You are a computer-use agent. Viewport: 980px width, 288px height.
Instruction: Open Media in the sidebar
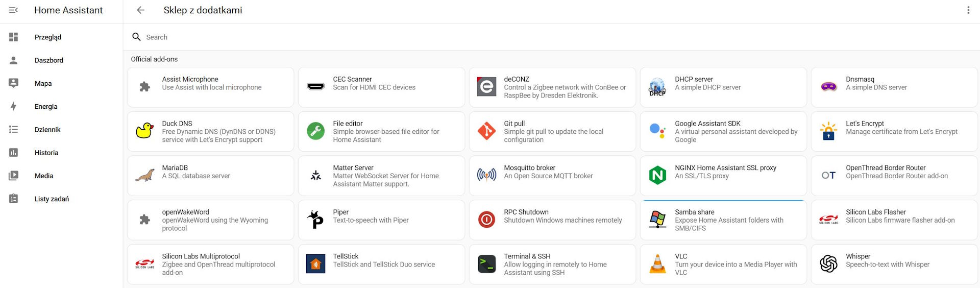(44, 176)
